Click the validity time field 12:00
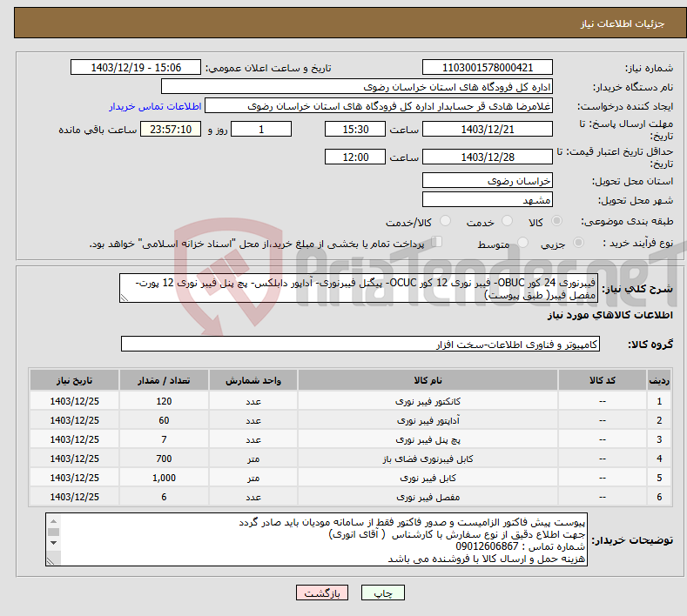The image size is (687, 616). point(355,157)
